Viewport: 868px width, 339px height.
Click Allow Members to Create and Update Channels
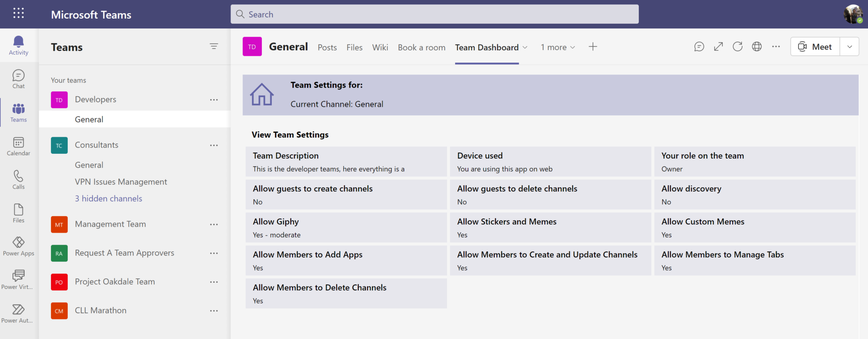(551, 261)
